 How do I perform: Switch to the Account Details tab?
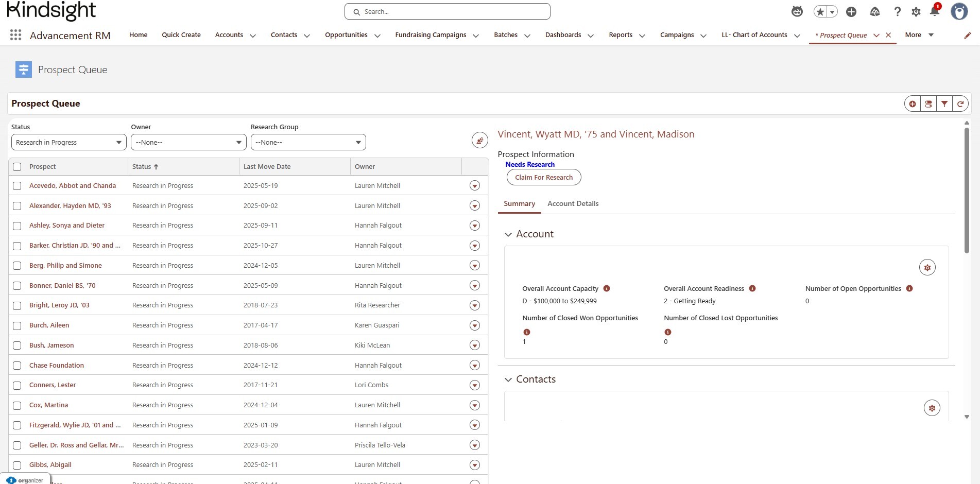click(573, 204)
